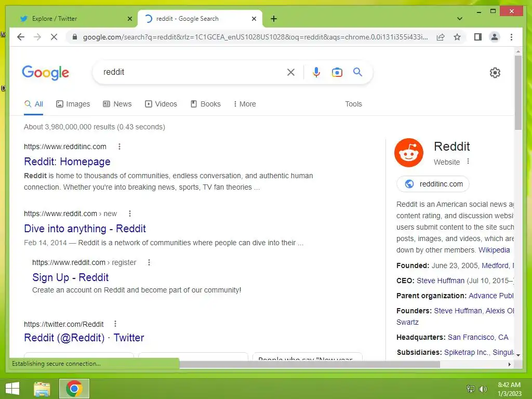Image resolution: width=532 pixels, height=399 pixels.
Task: Switch to Images results
Action: 73,104
